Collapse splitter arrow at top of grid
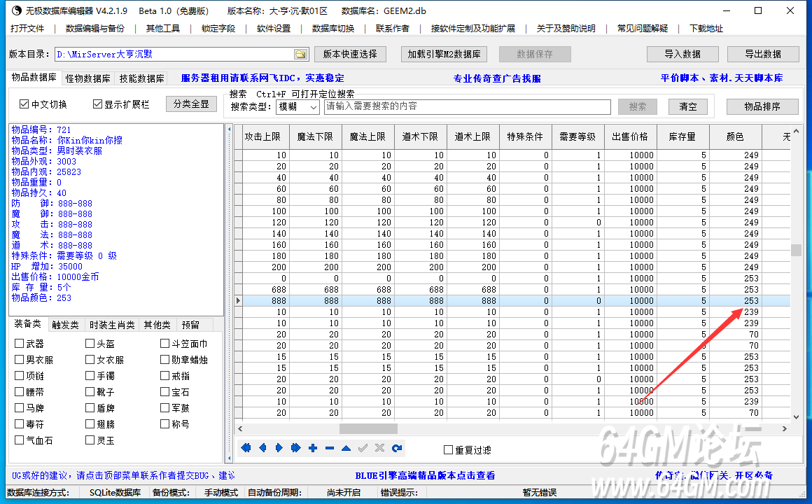 point(230,129)
